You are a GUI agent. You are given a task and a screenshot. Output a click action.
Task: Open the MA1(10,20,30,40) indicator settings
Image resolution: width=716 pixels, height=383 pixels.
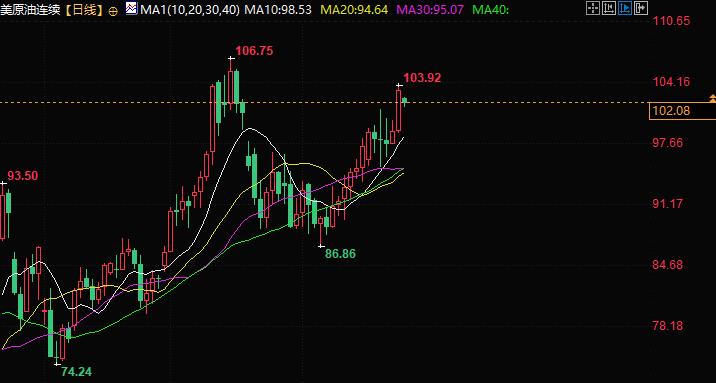[190, 9]
